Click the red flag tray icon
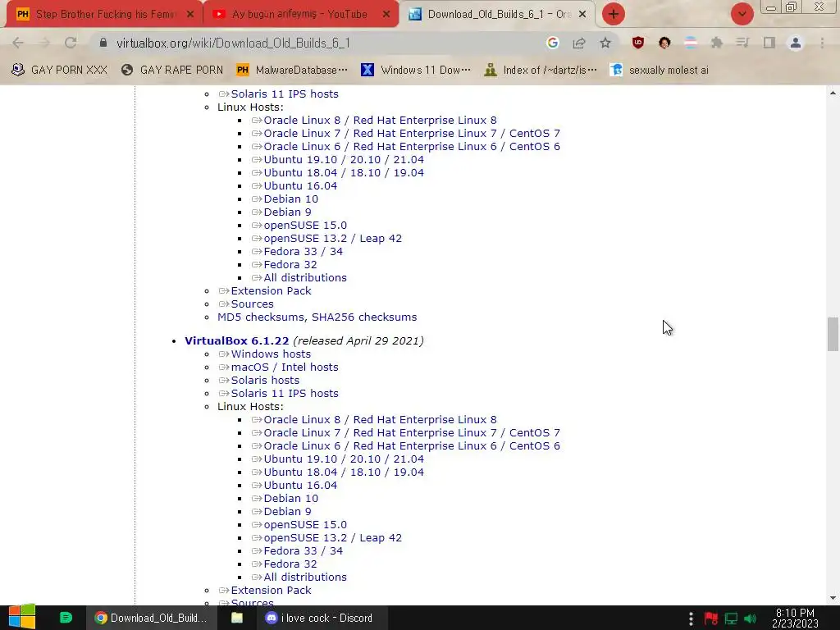 [711, 619]
